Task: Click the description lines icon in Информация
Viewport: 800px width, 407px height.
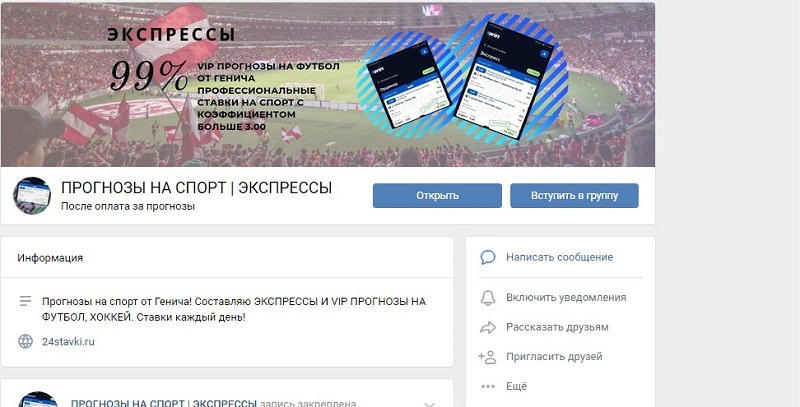Action: (x=26, y=301)
